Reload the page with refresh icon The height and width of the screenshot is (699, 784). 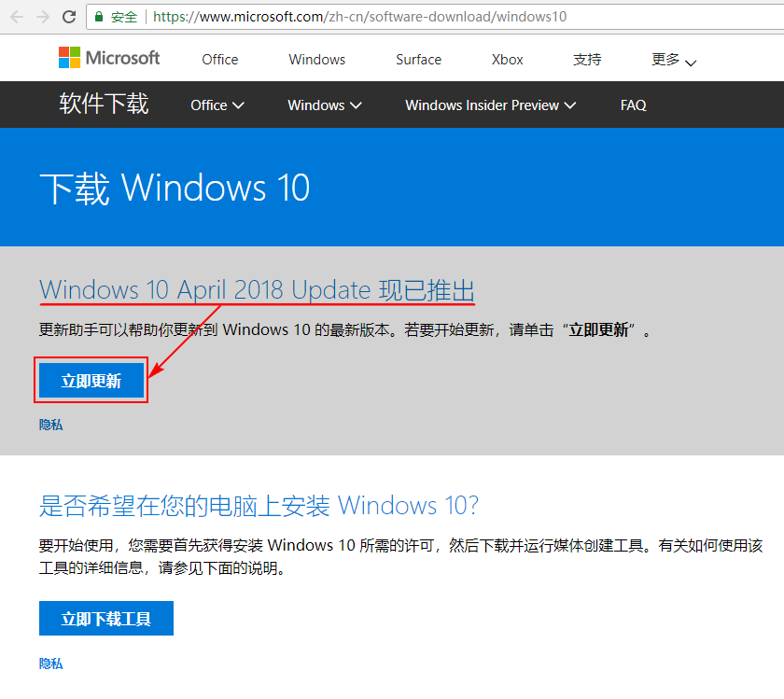pos(69,17)
